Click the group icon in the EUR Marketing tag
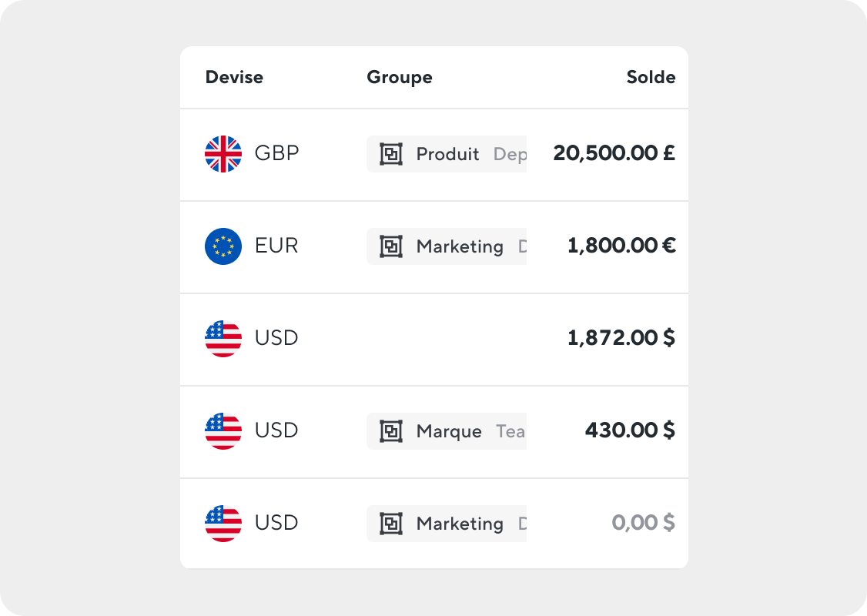The image size is (867, 616). click(391, 246)
